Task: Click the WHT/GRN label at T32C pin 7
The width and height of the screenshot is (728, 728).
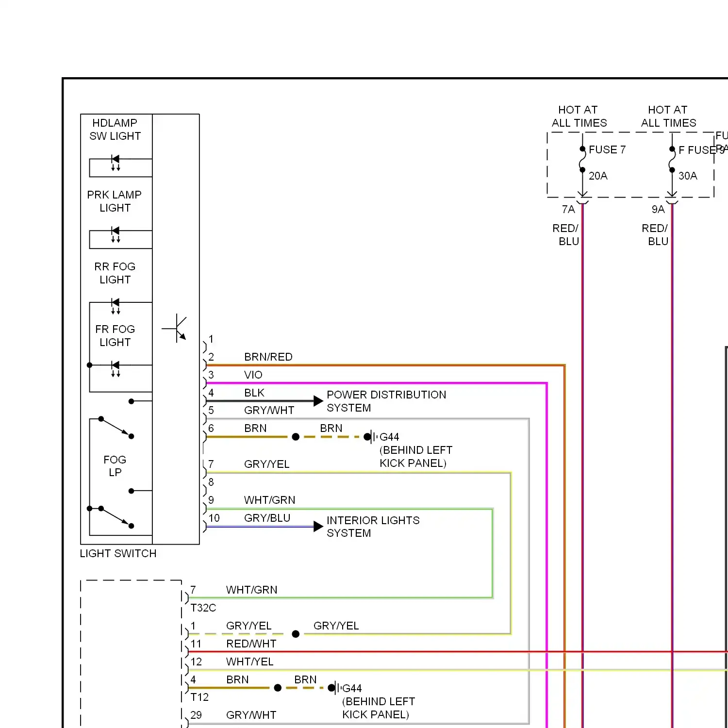Action: coord(252,590)
